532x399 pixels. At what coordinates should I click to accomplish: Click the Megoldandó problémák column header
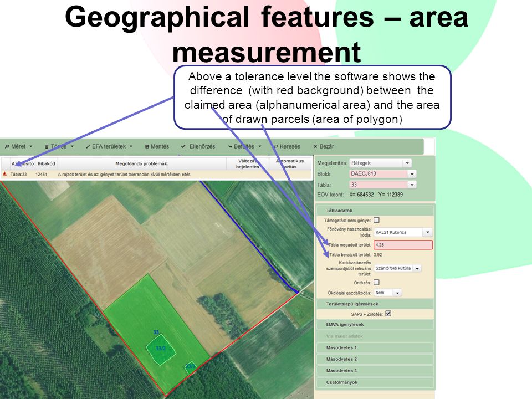click(142, 163)
